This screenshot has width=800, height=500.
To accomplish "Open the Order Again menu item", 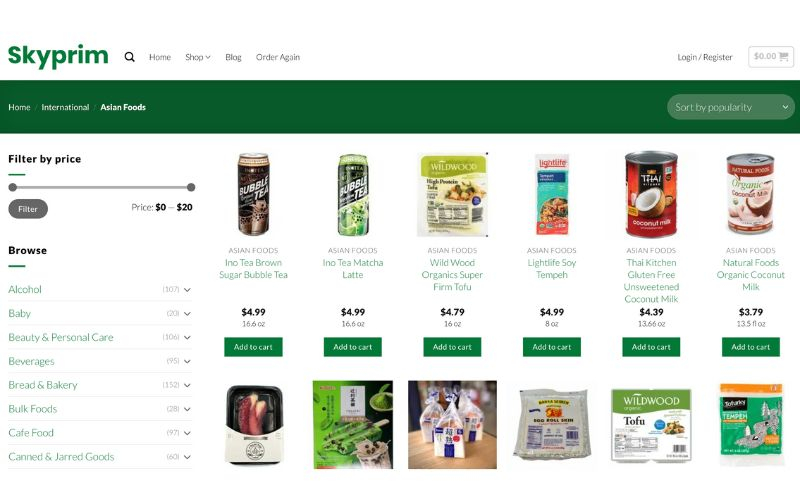I will (278, 57).
